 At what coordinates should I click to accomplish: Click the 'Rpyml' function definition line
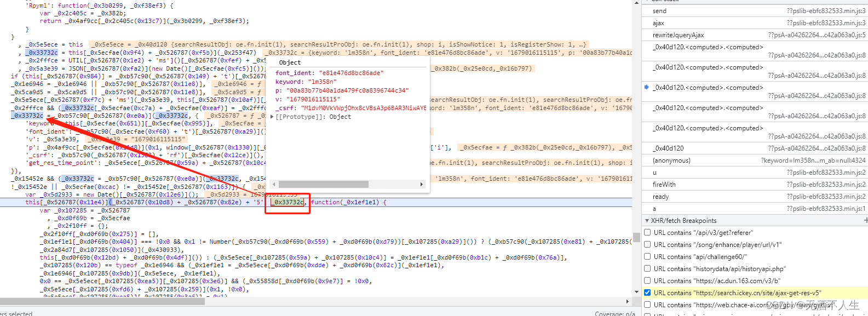pyautogui.click(x=100, y=5)
